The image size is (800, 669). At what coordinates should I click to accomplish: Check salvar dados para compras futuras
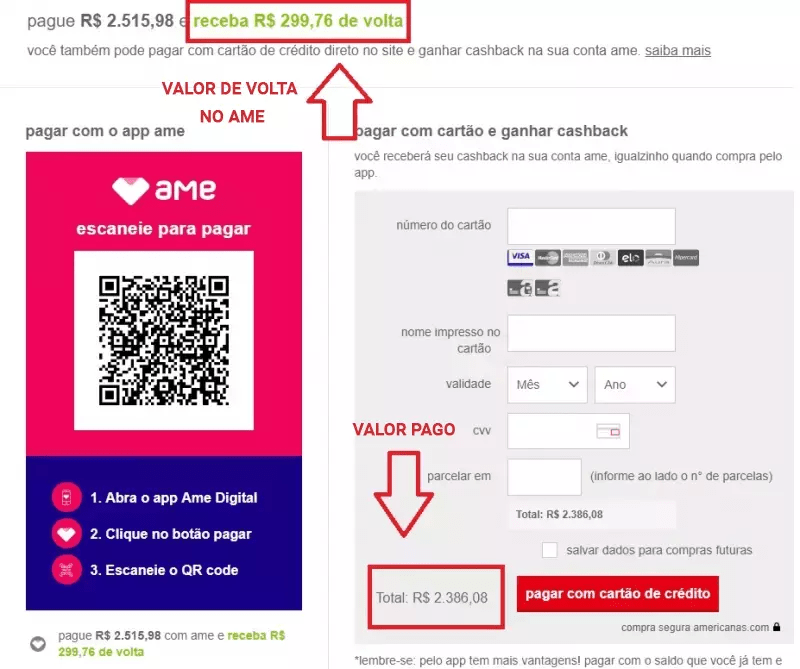coord(549,550)
